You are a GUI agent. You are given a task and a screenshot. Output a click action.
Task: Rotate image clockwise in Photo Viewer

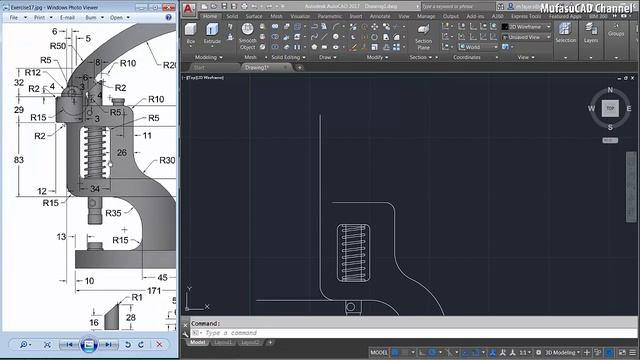(141, 345)
